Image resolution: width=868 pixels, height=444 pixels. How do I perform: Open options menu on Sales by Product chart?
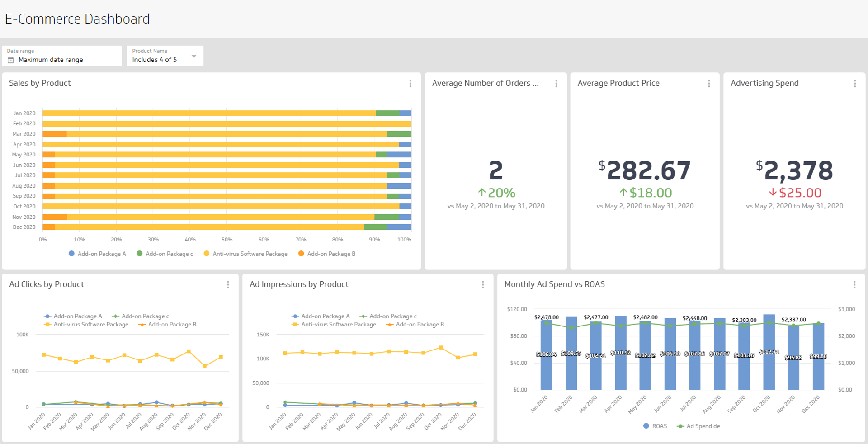coord(410,84)
